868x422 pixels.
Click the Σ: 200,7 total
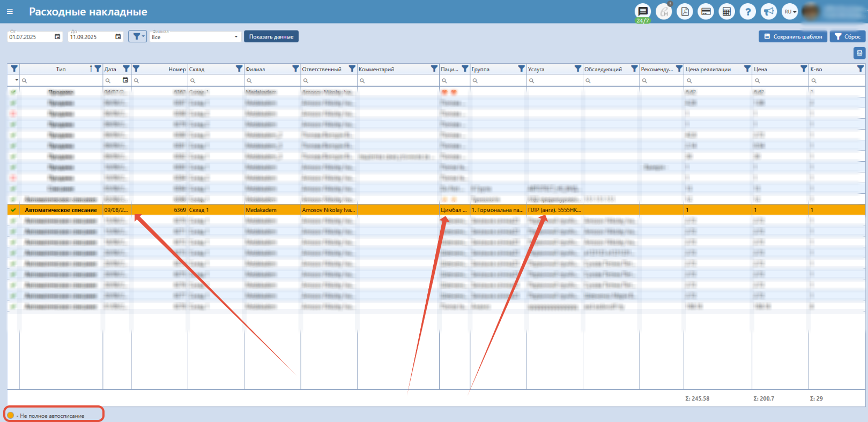pos(763,398)
